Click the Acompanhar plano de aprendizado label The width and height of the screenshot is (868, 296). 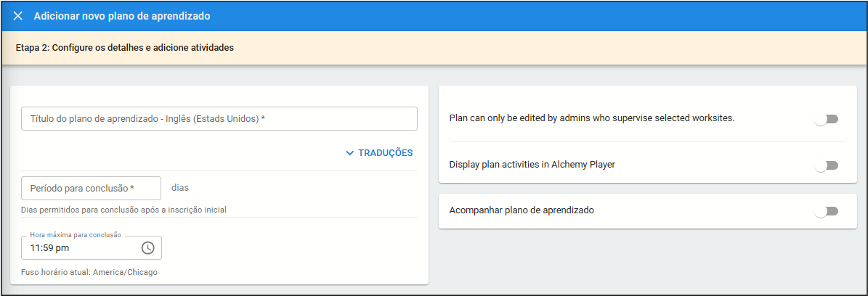(522, 210)
